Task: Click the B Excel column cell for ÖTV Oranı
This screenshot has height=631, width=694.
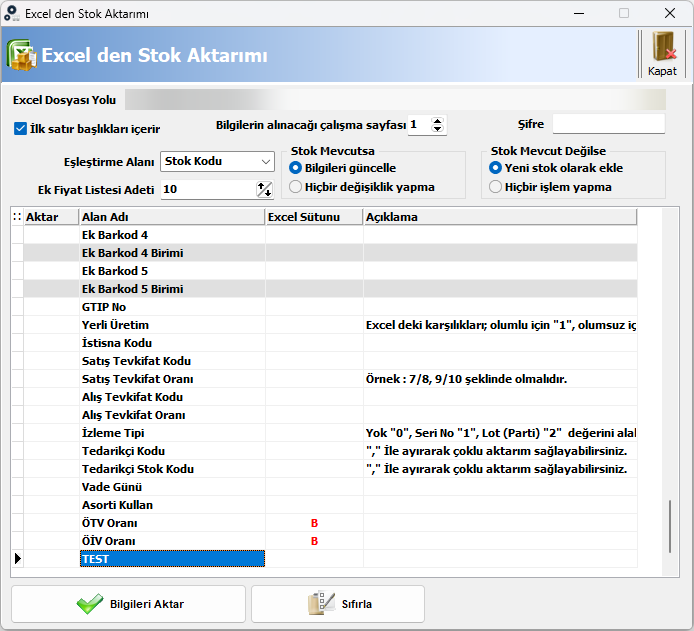Action: 314,523
